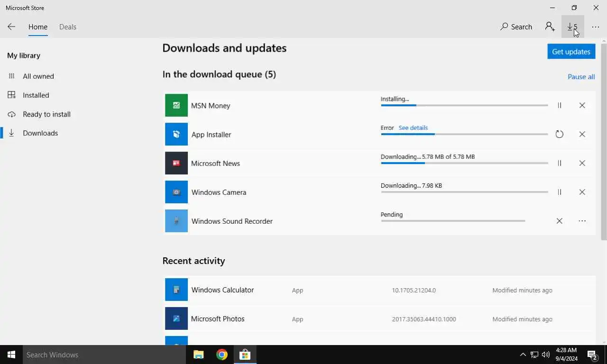This screenshot has height=364, width=607.
Task: Open Google Chrome from the taskbar
Action: tap(221, 355)
